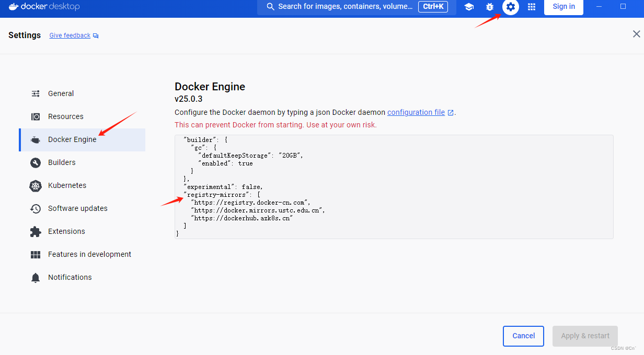The image size is (644, 355).
Task: Click the red risk warning text
Action: (x=275, y=125)
